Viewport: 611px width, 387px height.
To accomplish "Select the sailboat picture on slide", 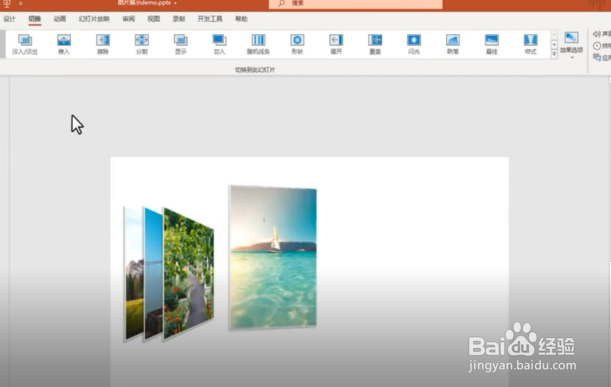I will pos(273,258).
